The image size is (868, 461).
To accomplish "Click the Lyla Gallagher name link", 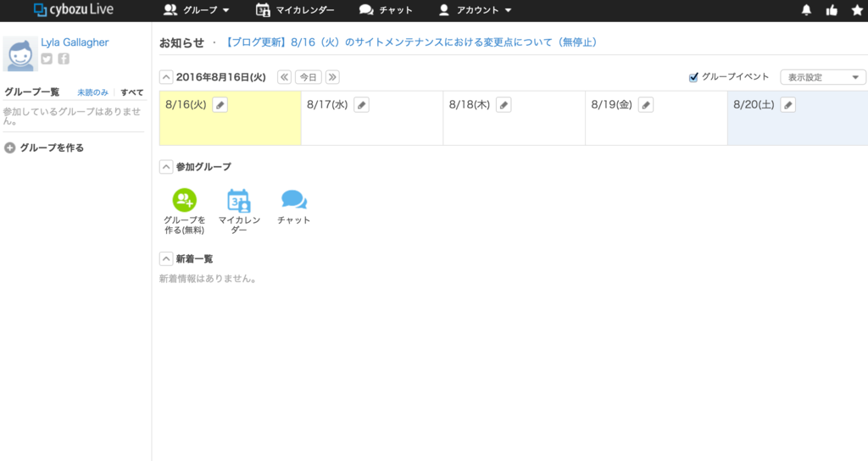I will coord(75,42).
